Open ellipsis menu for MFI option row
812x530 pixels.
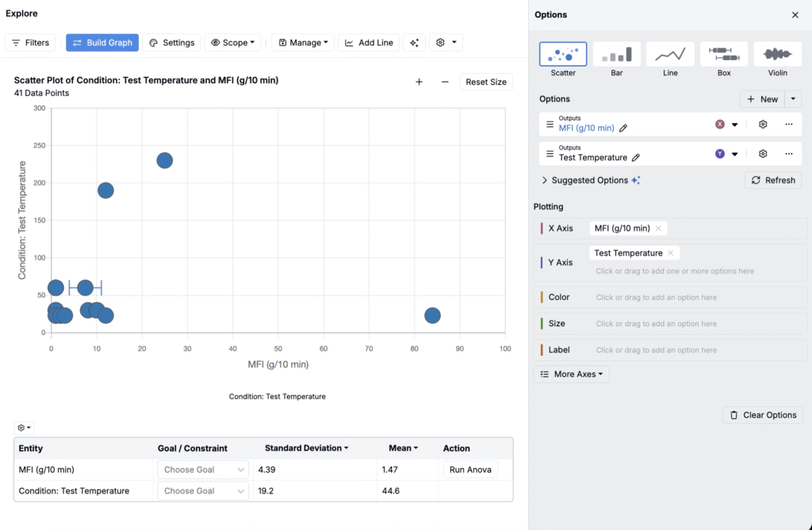click(x=788, y=125)
